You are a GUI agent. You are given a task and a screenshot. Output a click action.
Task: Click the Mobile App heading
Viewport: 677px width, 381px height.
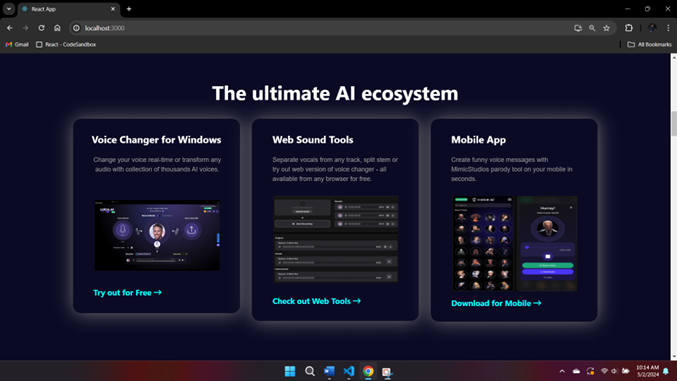click(478, 140)
